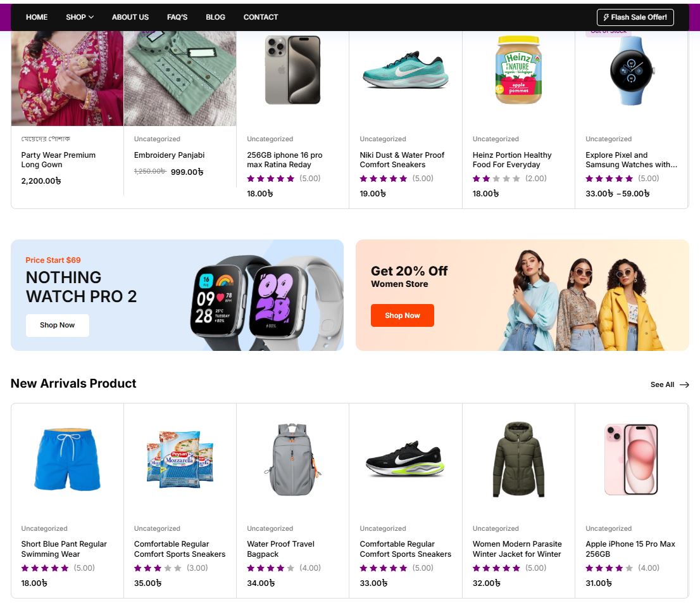
Task: Click star rating under Women Modern Winter Jacket
Action: 496,568
